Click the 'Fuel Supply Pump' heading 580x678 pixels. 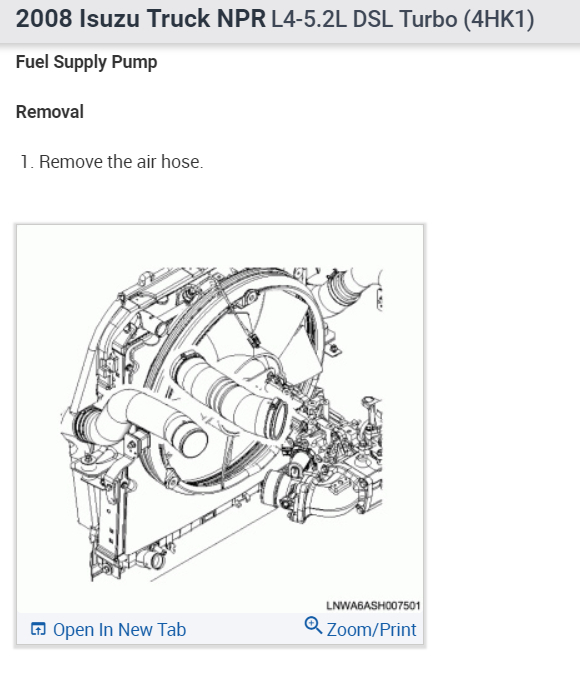(x=87, y=62)
